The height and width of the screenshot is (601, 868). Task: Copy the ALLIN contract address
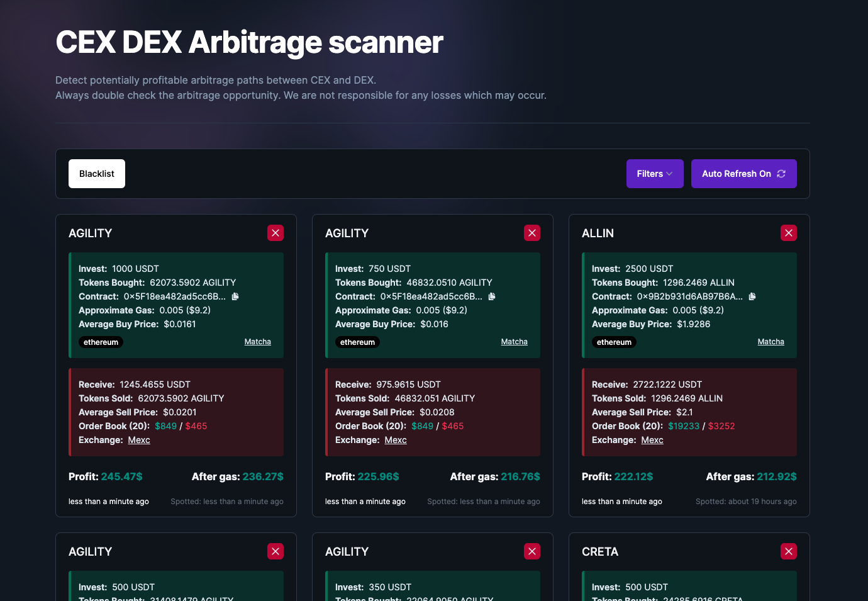click(752, 296)
